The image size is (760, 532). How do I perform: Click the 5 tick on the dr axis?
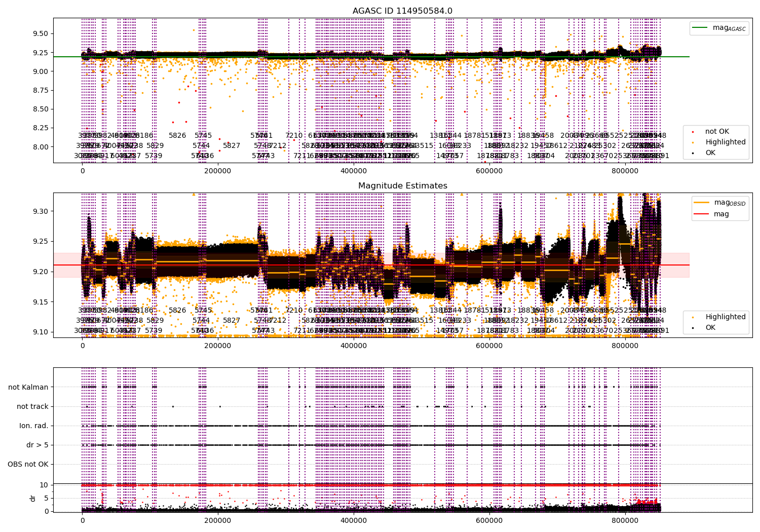tap(47, 498)
